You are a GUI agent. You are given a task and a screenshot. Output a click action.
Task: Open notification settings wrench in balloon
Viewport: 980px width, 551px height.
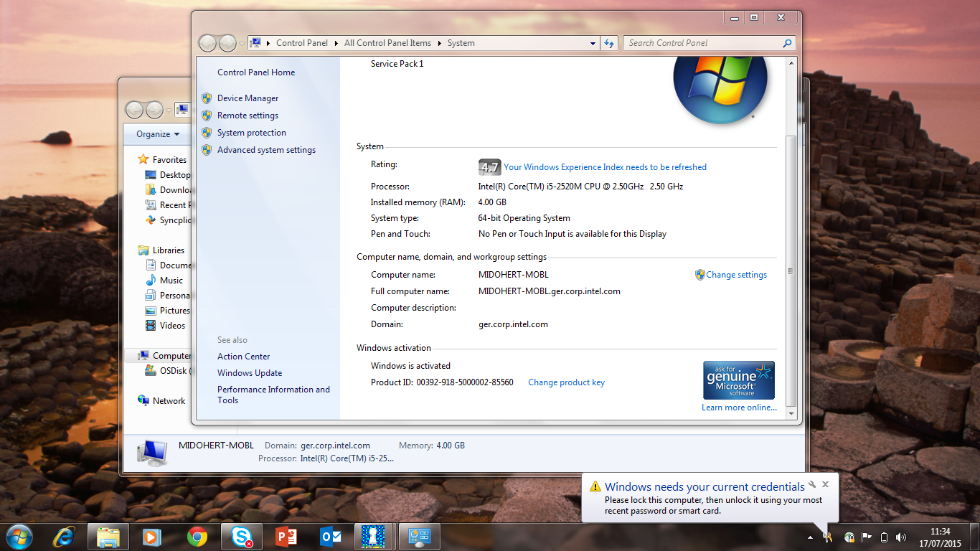(812, 484)
